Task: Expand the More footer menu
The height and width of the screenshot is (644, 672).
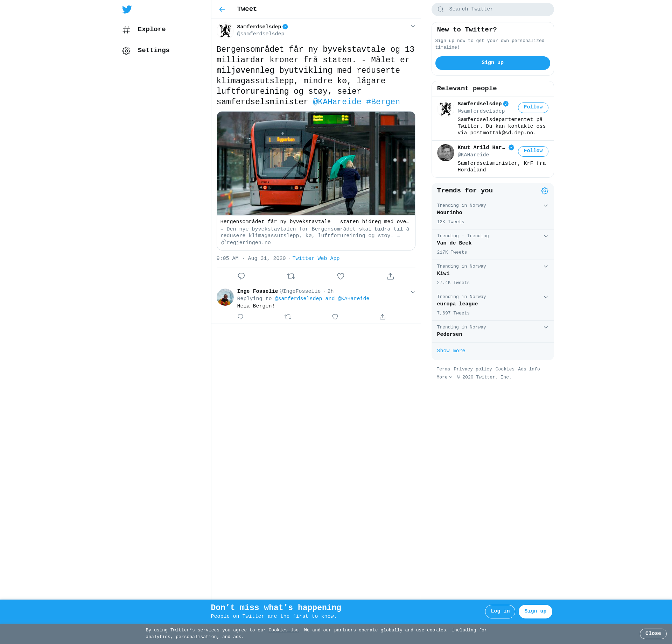Action: [x=444, y=377]
